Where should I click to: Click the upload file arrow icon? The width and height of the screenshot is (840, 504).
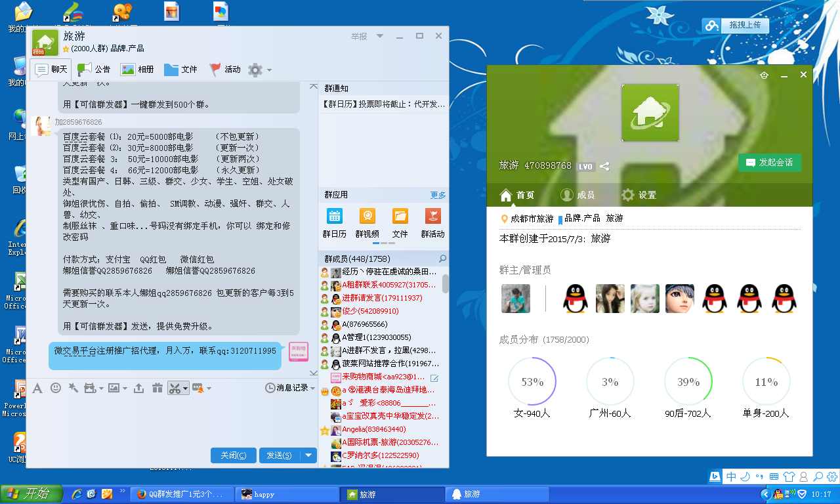pos(138,388)
